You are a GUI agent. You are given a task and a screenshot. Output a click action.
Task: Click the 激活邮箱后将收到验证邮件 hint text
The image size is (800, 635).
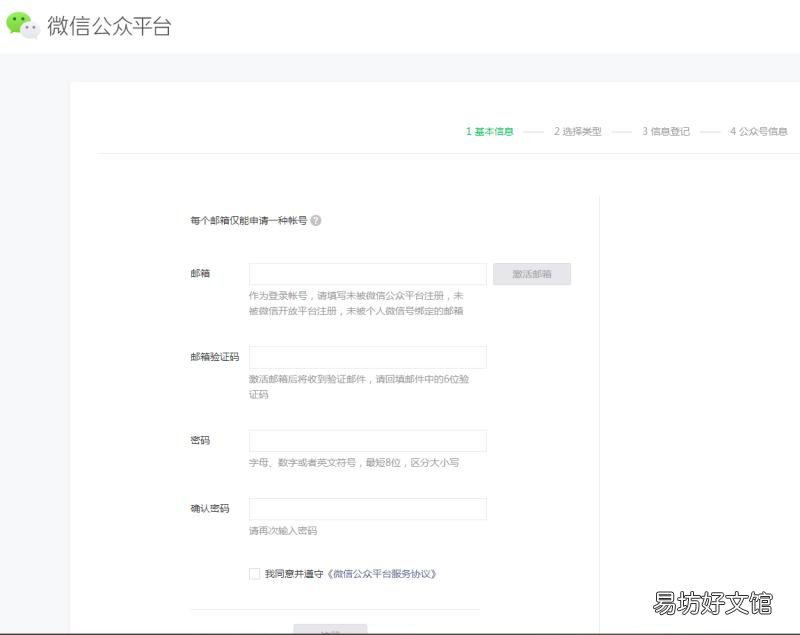click(359, 387)
